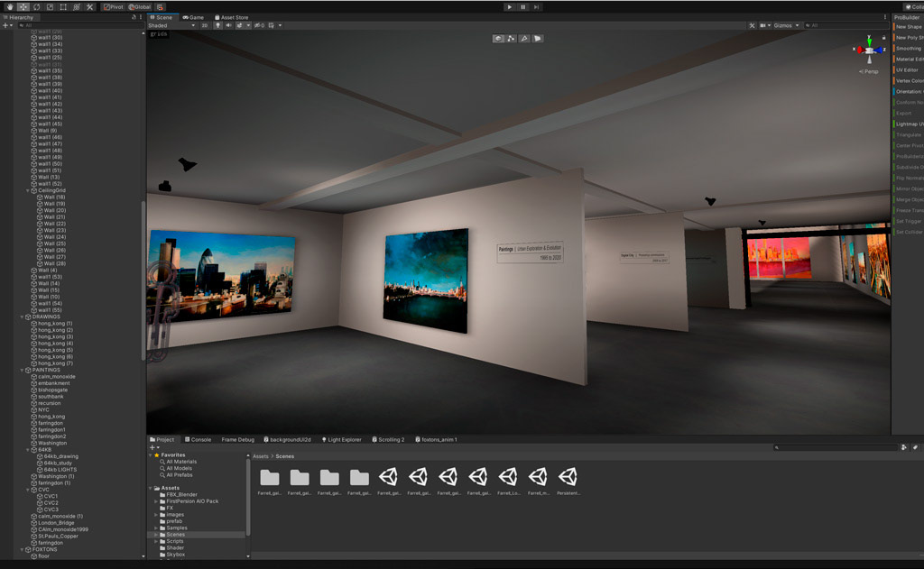Pause the game preview
Image resolution: width=924 pixels, height=569 pixels.
[x=522, y=7]
